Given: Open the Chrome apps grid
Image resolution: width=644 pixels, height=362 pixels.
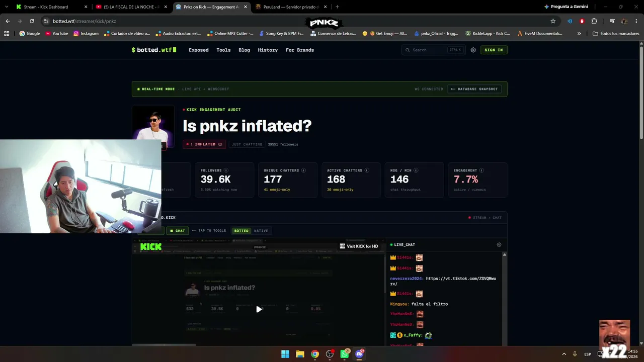Looking at the screenshot, I should [x=7, y=34].
